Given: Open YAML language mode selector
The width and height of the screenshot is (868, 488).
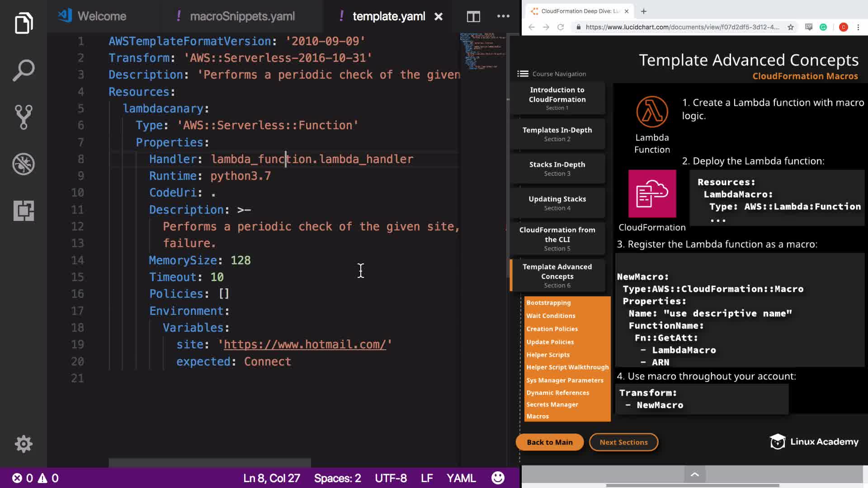Looking at the screenshot, I should point(461,478).
